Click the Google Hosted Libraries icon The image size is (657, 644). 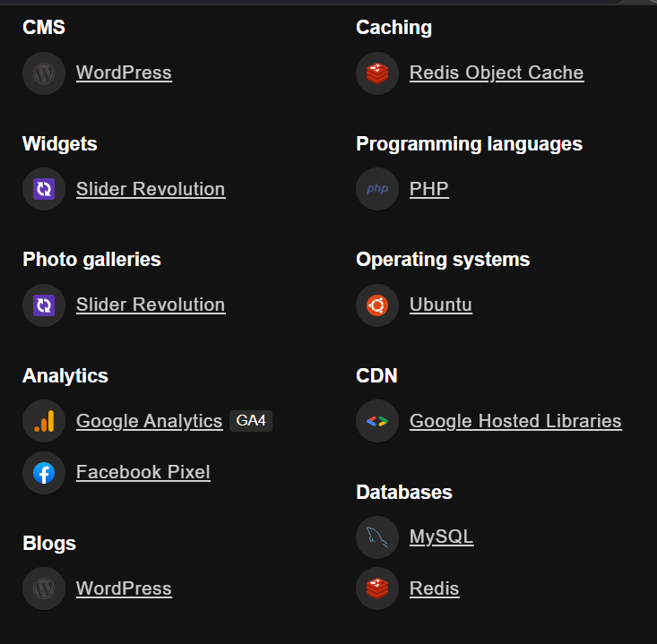click(377, 421)
